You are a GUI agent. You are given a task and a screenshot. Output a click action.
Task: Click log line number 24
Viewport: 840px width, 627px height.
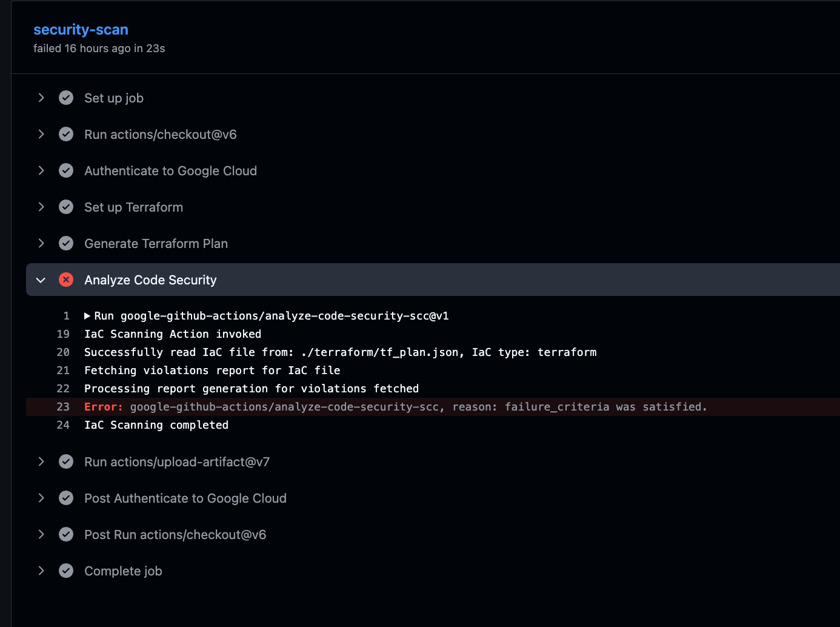63,425
